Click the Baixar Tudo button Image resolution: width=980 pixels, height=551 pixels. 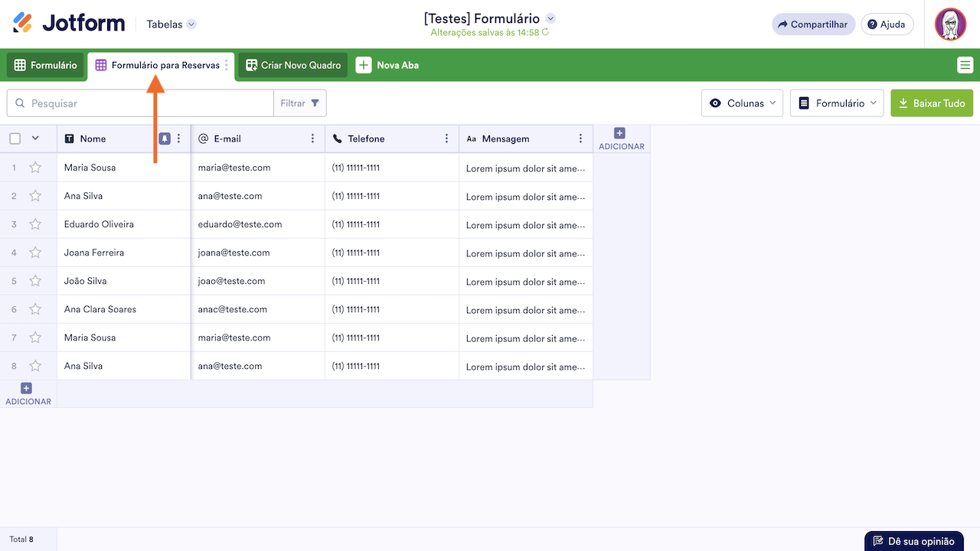coord(931,103)
